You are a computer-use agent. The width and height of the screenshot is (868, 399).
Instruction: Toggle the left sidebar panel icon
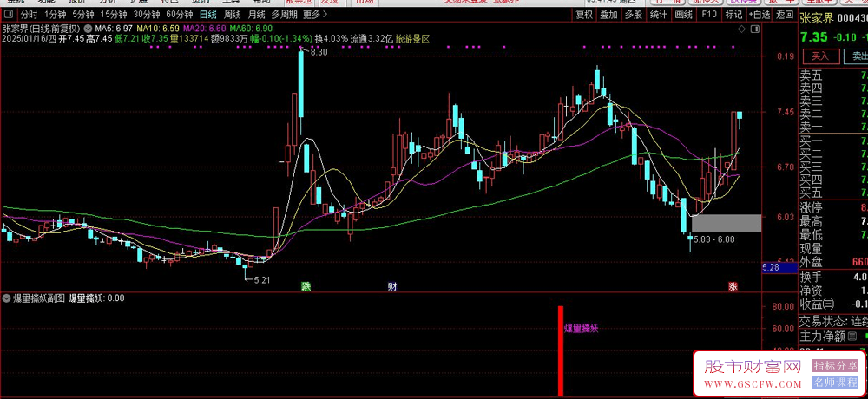[10, 15]
